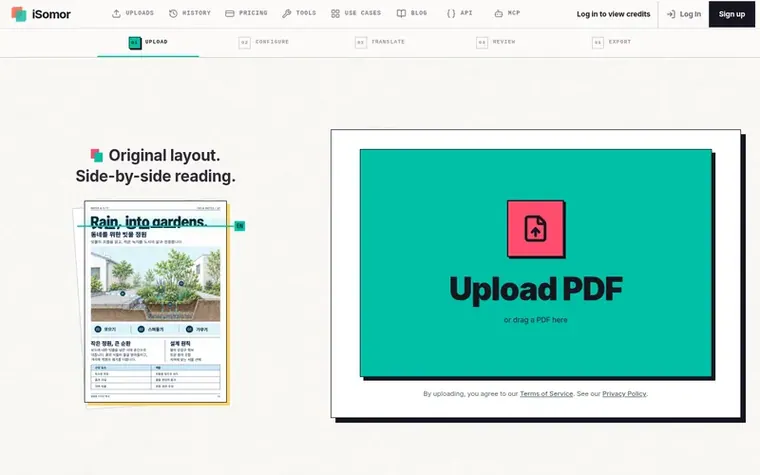This screenshot has width=760, height=475.
Task: Go to step 02 Configure
Action: tap(264, 42)
